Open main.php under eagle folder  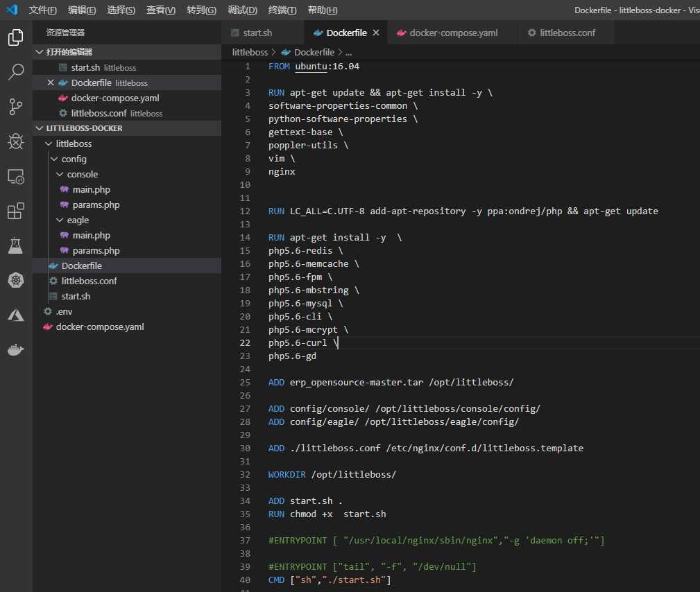127,235
